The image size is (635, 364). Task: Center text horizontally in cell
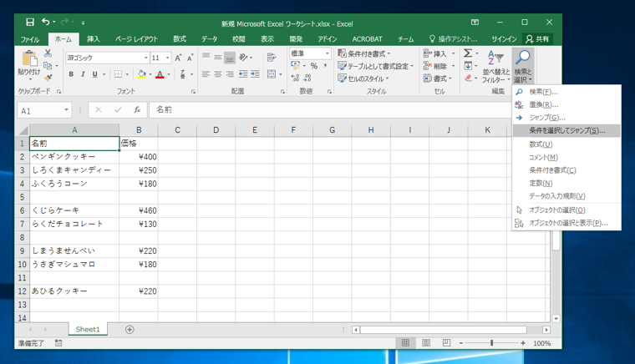coord(218,74)
